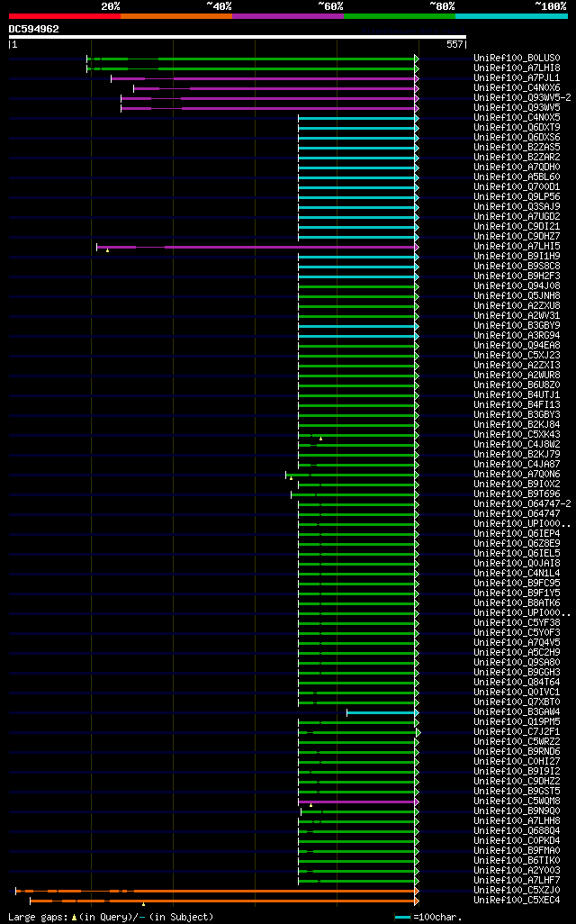This screenshot has height=924, width=576.
Task: Select hit label UniRef100_Q84T64
Action: click(x=517, y=683)
